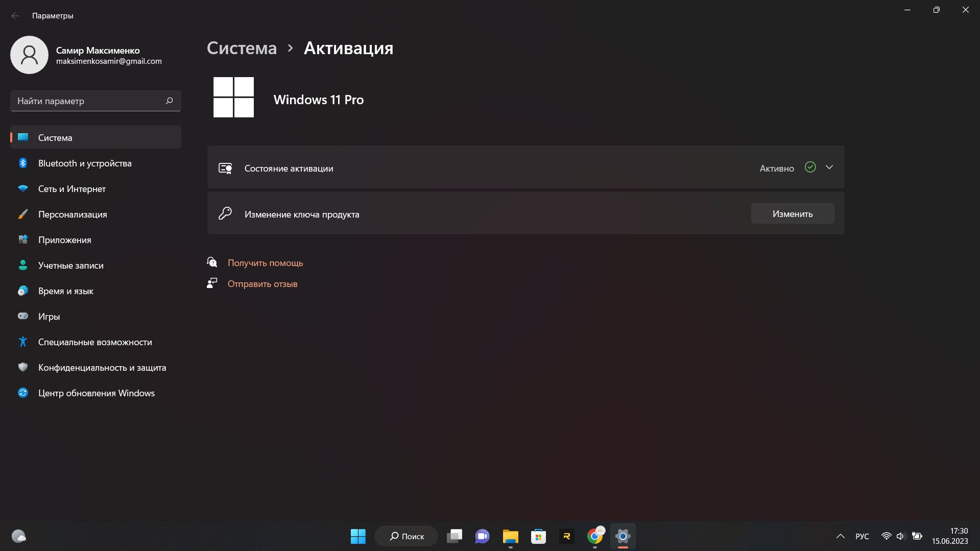The image size is (980, 551).
Task: Switch the РУС input language indicator
Action: (862, 536)
